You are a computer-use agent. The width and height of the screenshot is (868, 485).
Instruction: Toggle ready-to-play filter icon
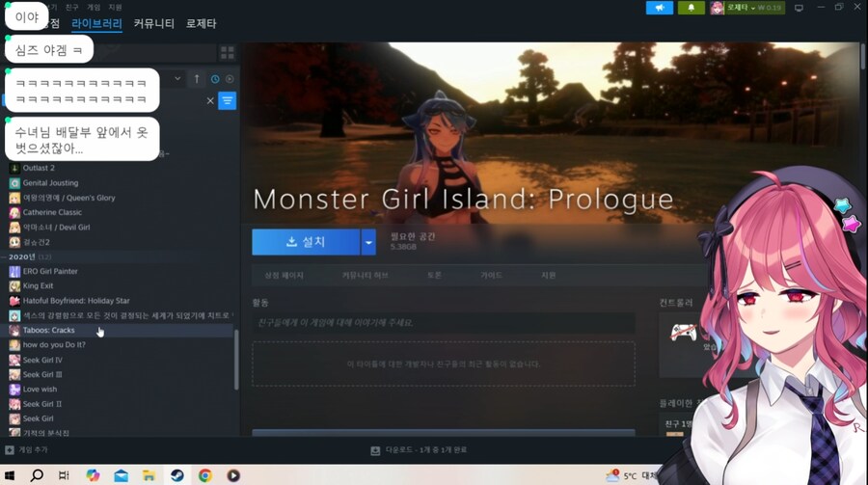coord(230,79)
